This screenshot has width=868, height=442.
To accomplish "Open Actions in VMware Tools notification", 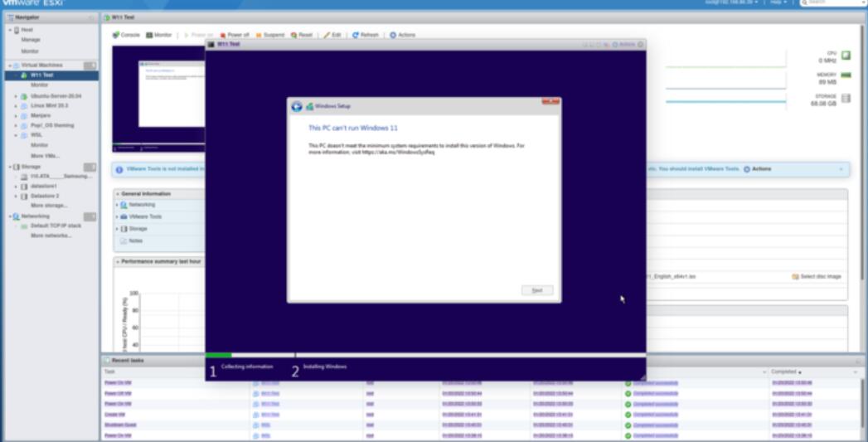I will pos(757,169).
